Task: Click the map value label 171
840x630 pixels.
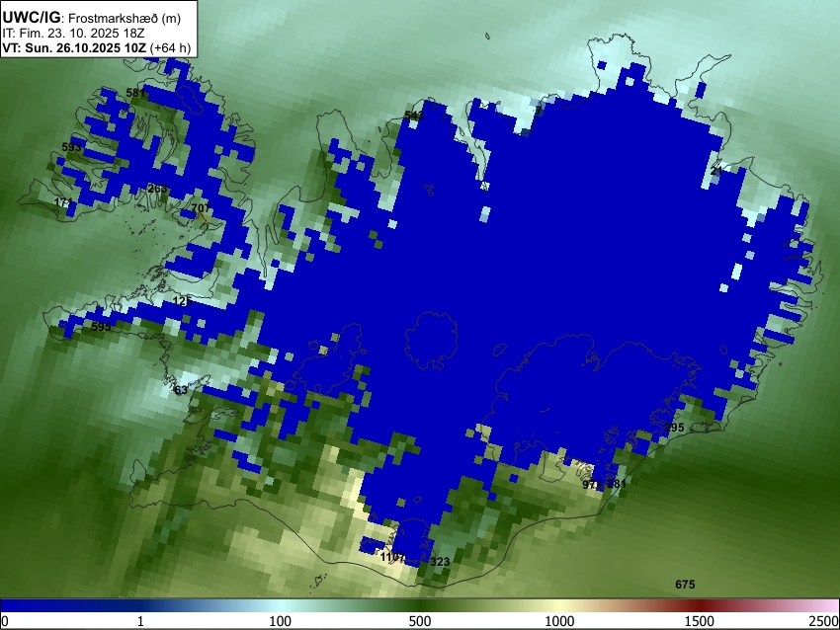Action: click(x=63, y=202)
